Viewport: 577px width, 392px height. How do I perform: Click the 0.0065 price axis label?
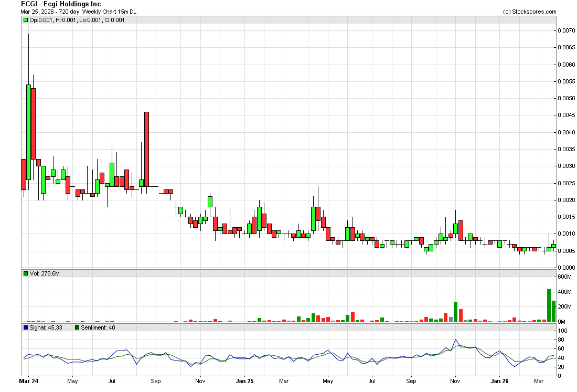coord(566,47)
